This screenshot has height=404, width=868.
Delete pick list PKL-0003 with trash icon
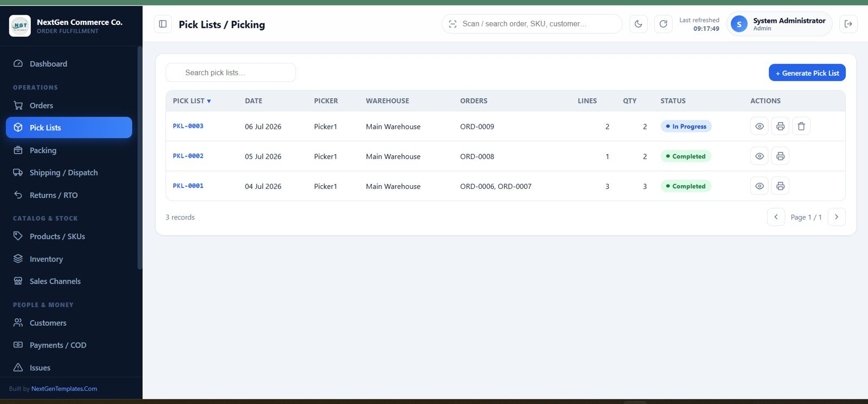coord(801,126)
